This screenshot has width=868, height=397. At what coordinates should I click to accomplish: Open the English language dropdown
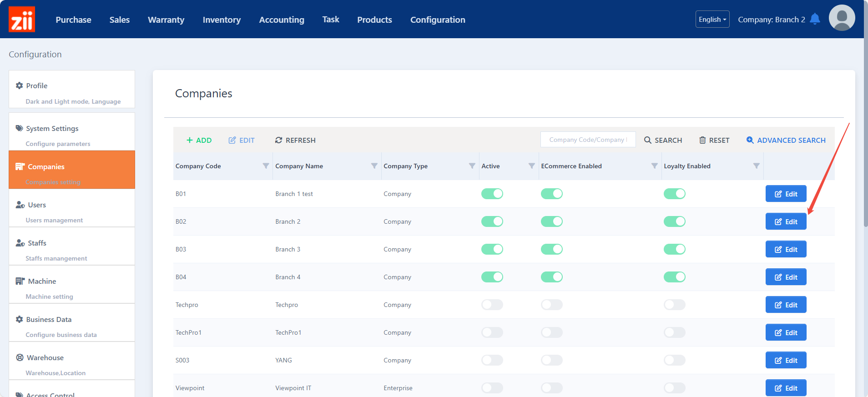(712, 19)
